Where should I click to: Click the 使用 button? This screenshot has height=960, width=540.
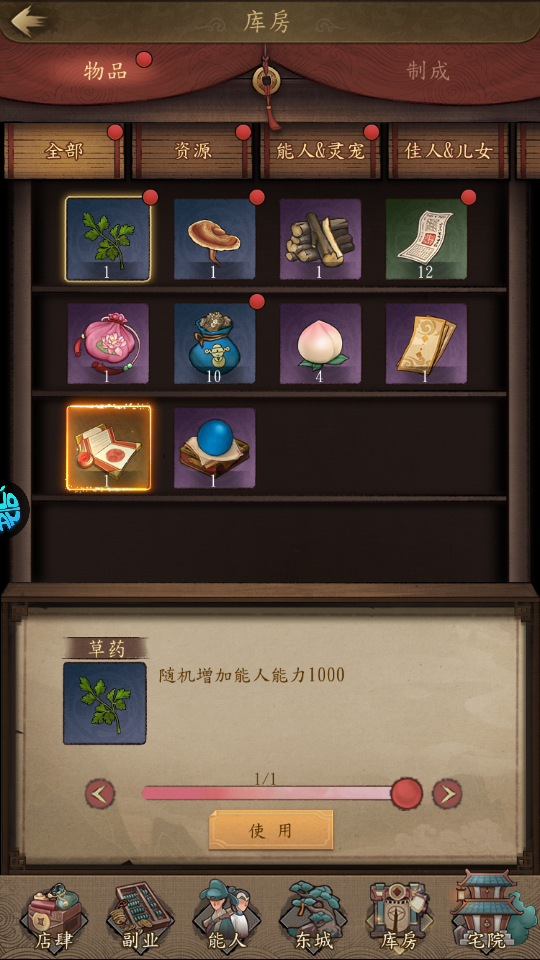(271, 830)
